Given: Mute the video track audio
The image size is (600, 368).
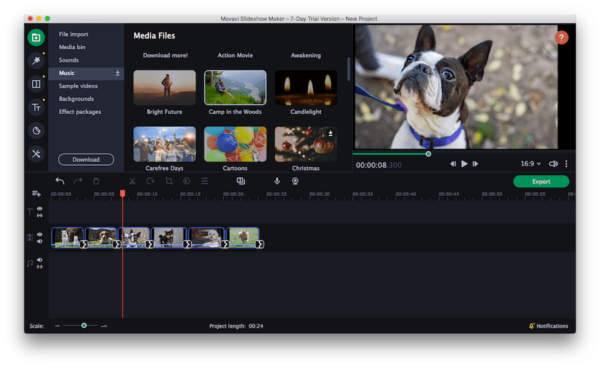Looking at the screenshot, I should pyautogui.click(x=39, y=241).
